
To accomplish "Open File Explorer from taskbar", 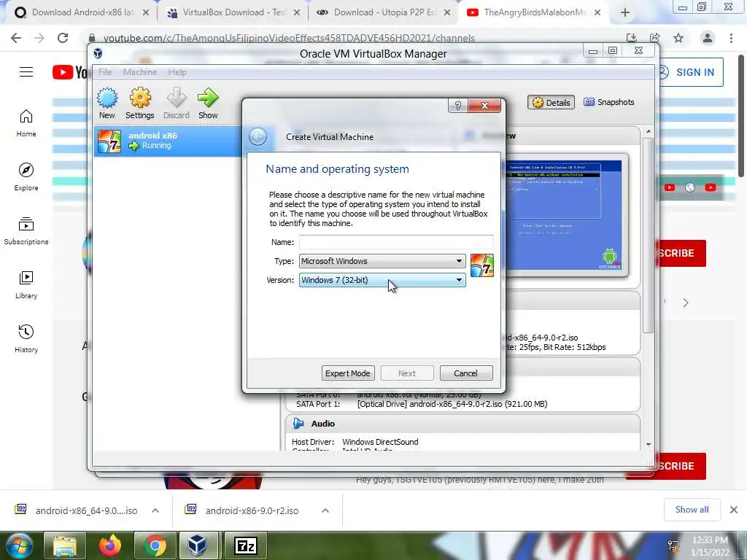I will pyautogui.click(x=65, y=545).
